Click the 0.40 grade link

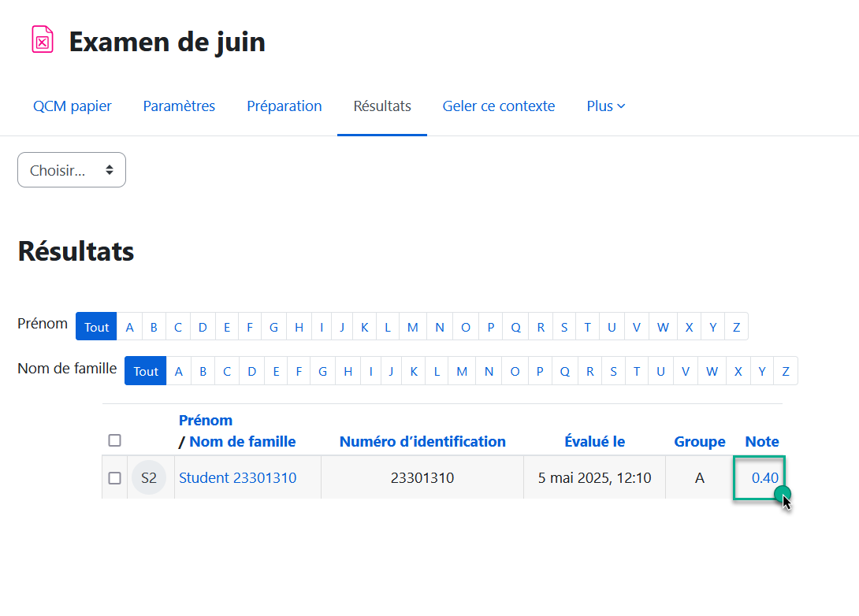[764, 478]
